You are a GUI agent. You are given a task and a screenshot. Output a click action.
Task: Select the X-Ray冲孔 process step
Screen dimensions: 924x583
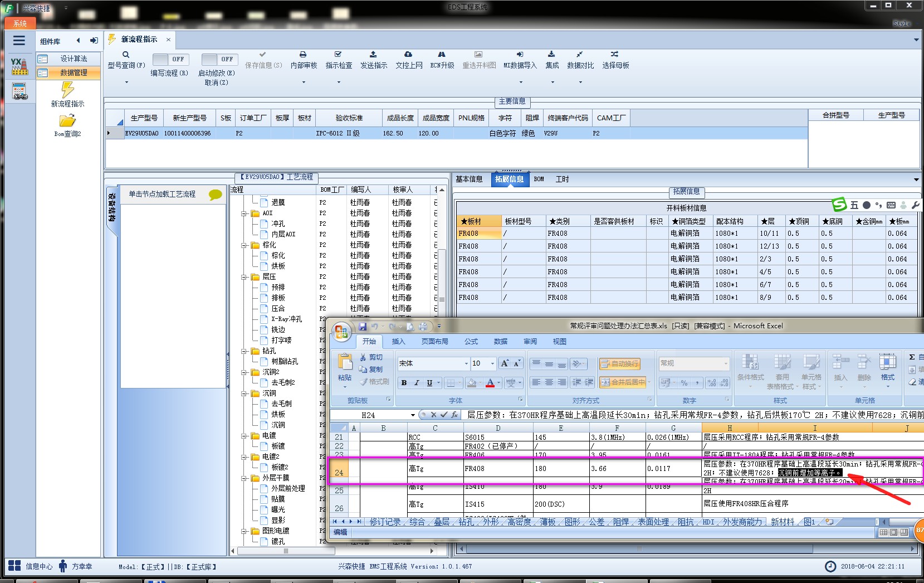pyautogui.click(x=286, y=319)
